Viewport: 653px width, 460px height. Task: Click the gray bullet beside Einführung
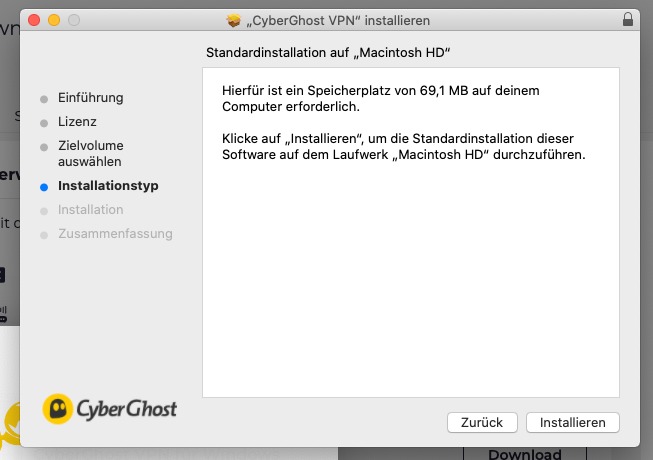[x=44, y=99]
